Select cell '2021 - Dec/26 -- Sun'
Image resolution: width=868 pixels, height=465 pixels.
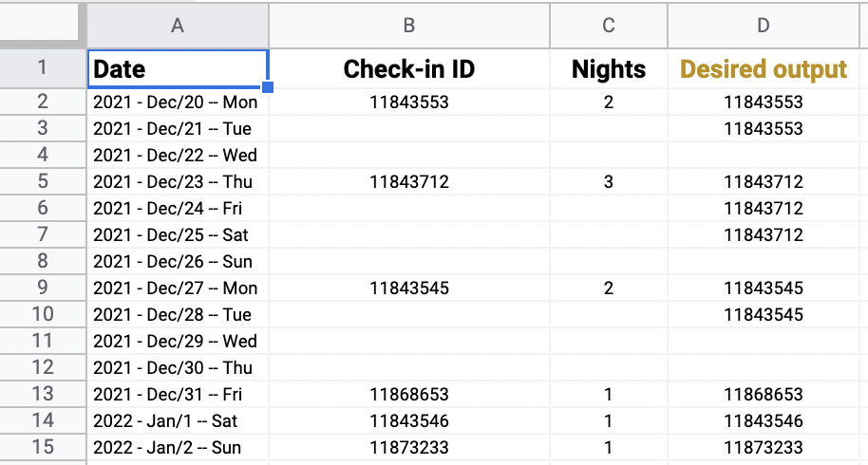coord(178,261)
